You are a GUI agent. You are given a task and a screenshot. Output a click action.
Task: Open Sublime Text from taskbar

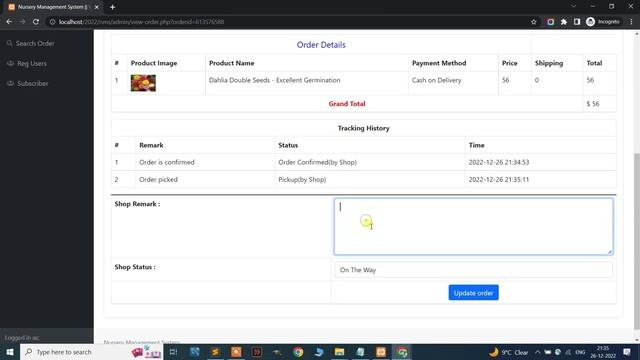tap(215, 352)
